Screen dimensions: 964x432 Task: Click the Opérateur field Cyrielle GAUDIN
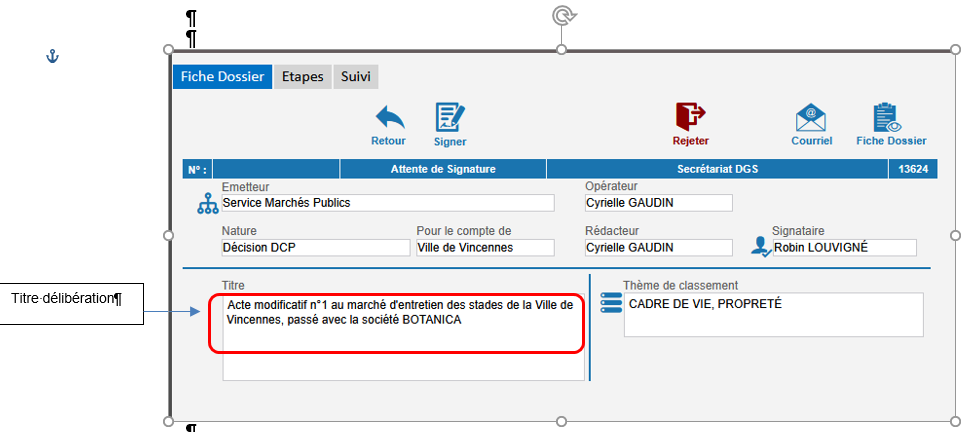click(x=657, y=203)
